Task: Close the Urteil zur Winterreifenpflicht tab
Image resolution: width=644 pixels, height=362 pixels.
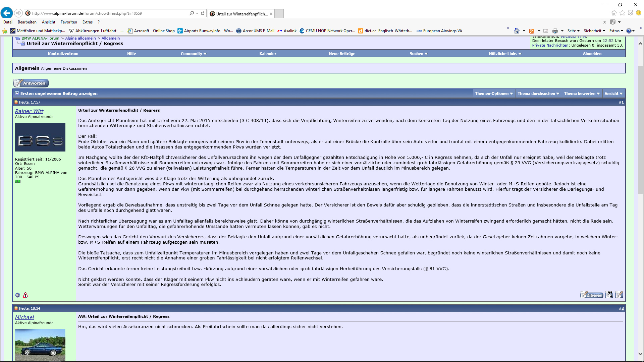Action: tap(271, 14)
